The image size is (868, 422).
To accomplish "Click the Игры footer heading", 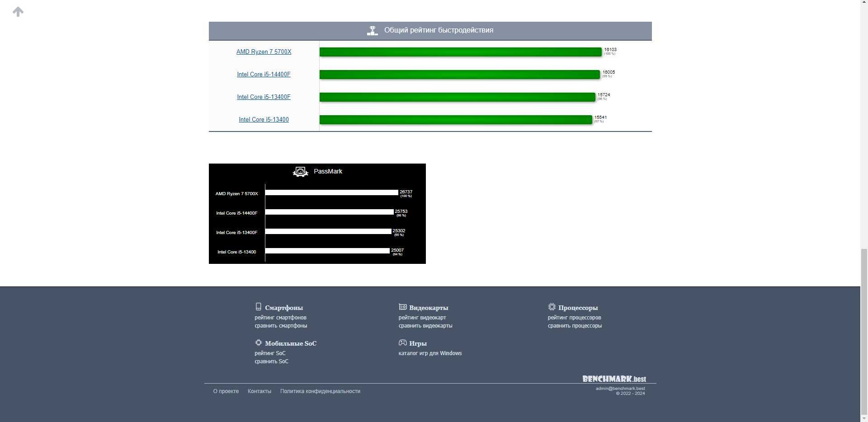I will click(x=418, y=343).
